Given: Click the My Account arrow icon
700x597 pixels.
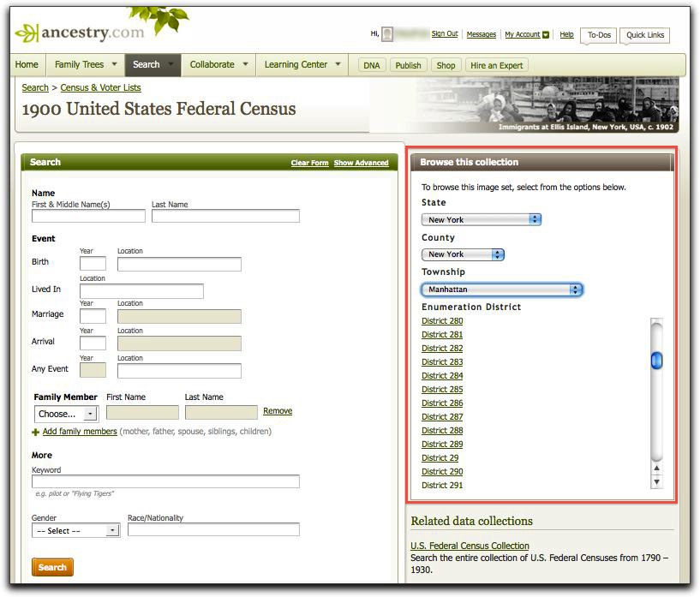Looking at the screenshot, I should click(546, 35).
